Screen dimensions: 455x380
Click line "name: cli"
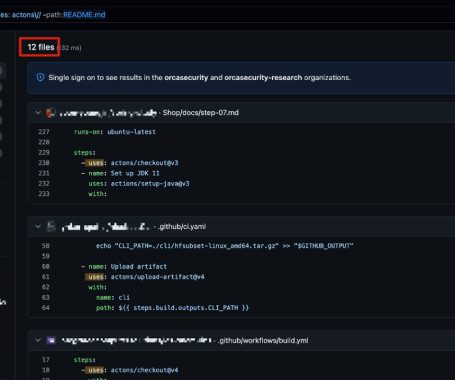point(113,297)
